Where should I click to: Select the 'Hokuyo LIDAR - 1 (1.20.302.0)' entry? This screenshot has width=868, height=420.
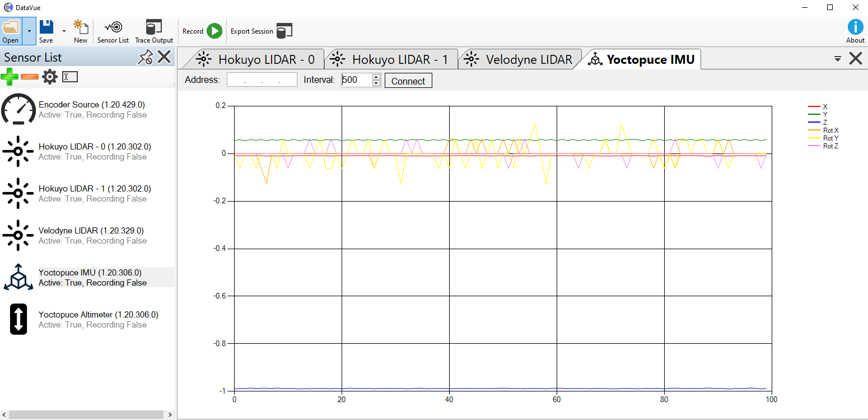tap(95, 189)
